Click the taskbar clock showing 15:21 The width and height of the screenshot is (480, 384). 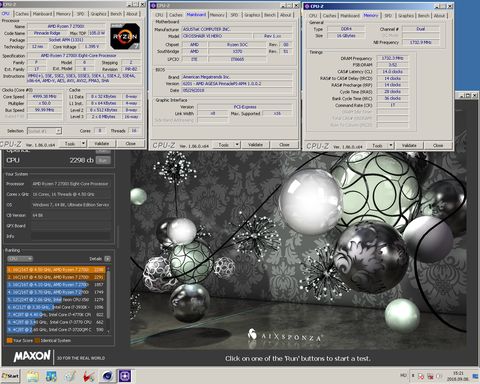[458, 376]
